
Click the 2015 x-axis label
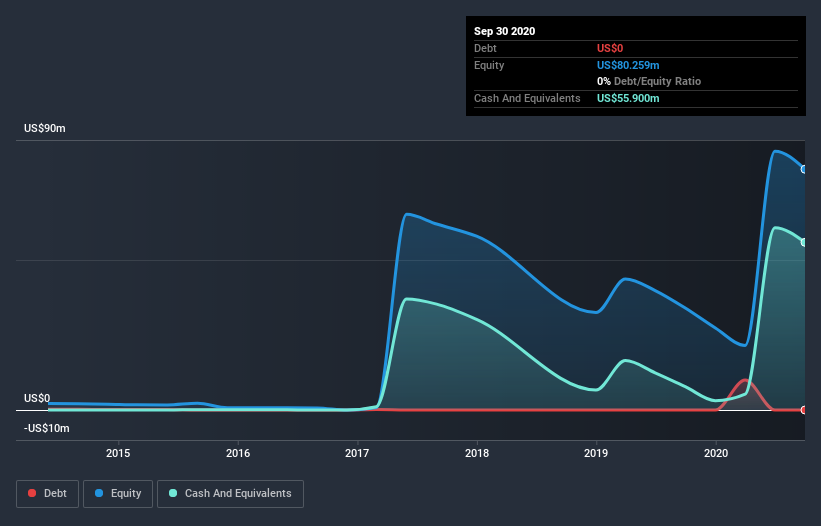click(118, 453)
